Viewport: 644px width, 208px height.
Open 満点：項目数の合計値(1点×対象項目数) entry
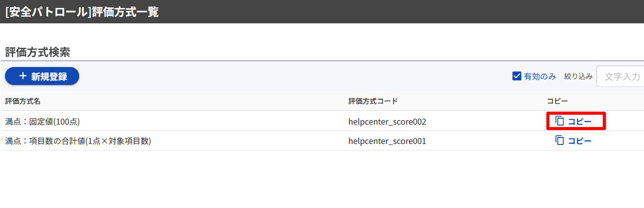point(78,141)
